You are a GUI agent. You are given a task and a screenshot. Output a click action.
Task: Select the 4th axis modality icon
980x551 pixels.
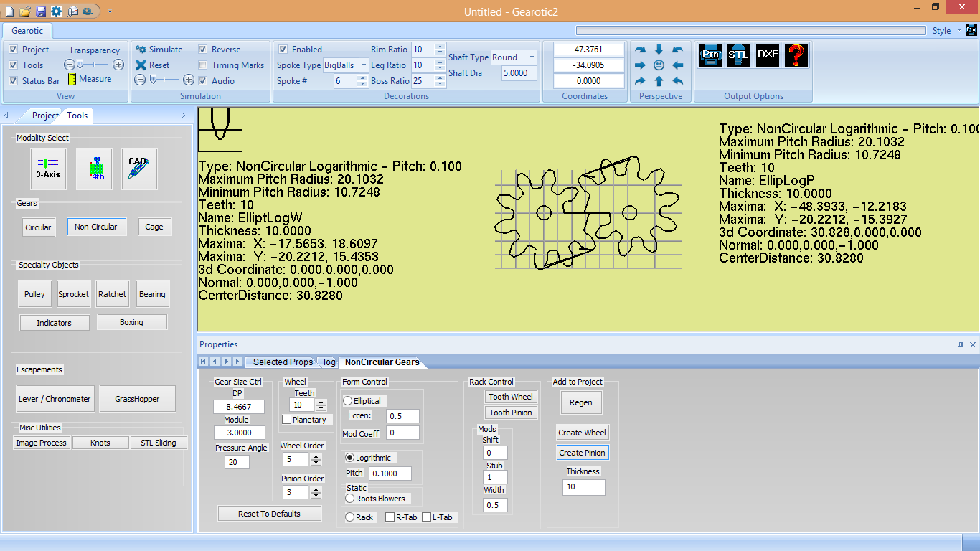tap(94, 169)
